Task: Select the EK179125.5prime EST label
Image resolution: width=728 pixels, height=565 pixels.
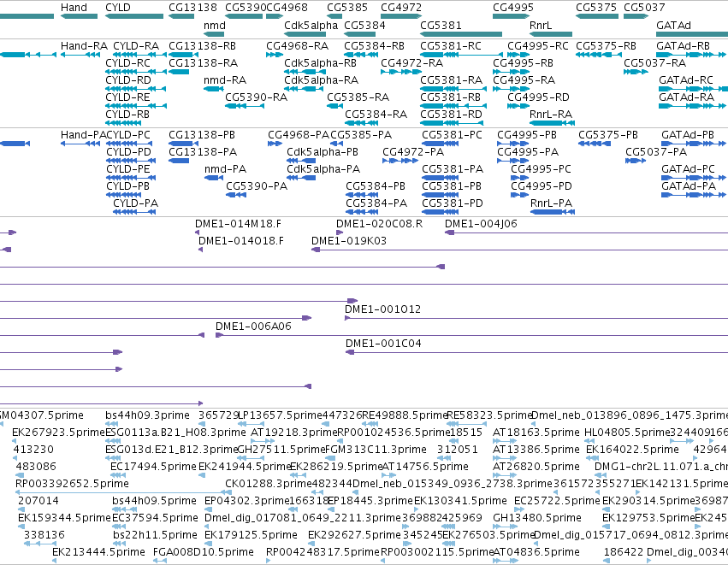Action: [251, 535]
